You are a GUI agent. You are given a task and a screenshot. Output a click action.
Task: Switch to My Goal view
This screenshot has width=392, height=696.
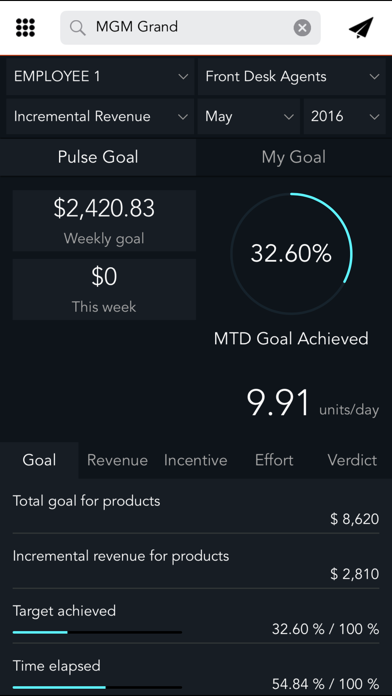[x=294, y=157]
